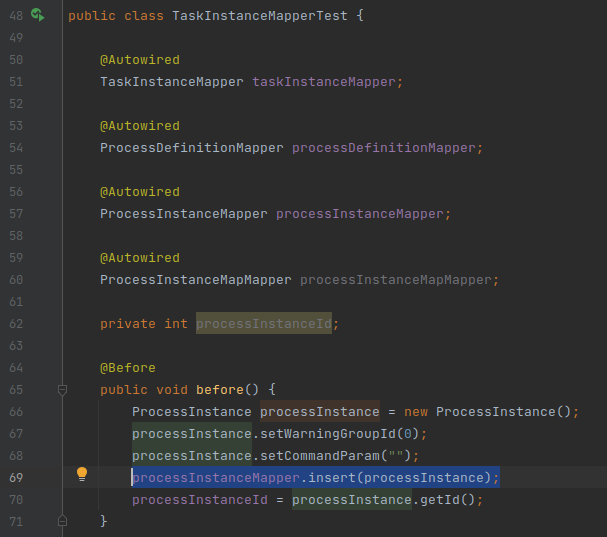Click the public keyword on line 48
The width and height of the screenshot is (607, 537).
pos(92,16)
